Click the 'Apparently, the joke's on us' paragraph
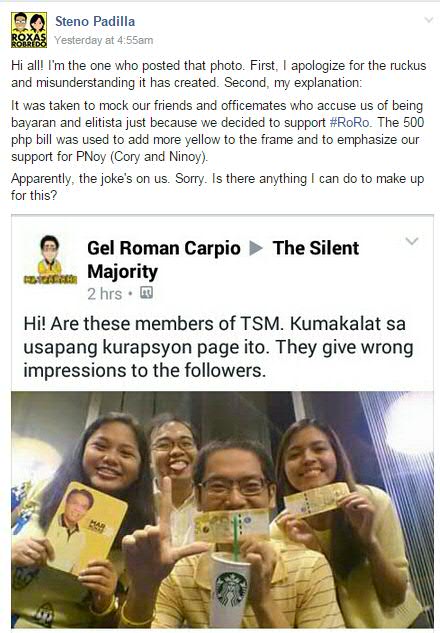The width and height of the screenshot is (440, 633). tap(218, 187)
